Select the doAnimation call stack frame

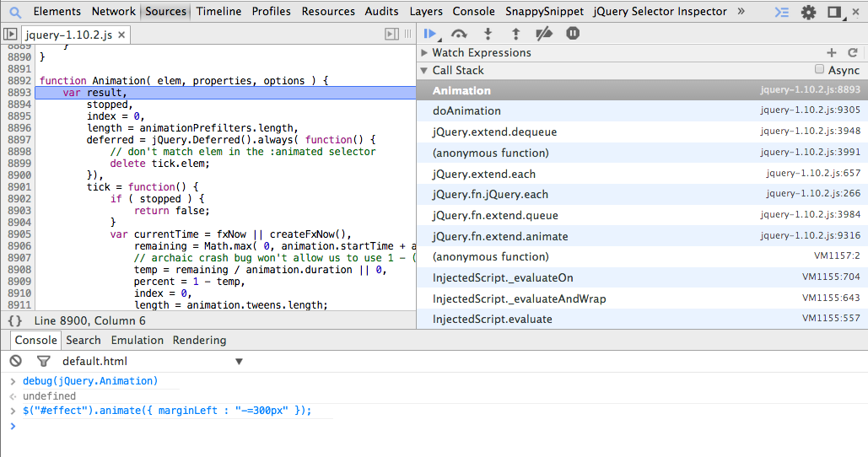466,111
